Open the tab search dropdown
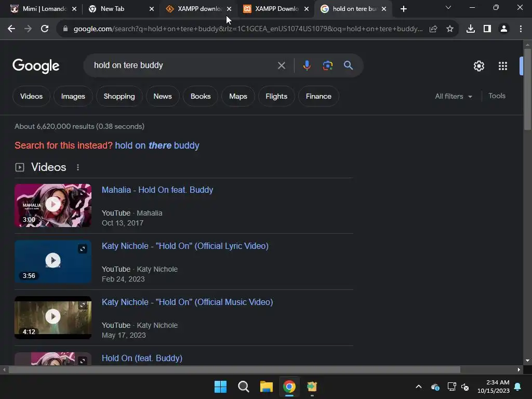532x399 pixels. 448,7
